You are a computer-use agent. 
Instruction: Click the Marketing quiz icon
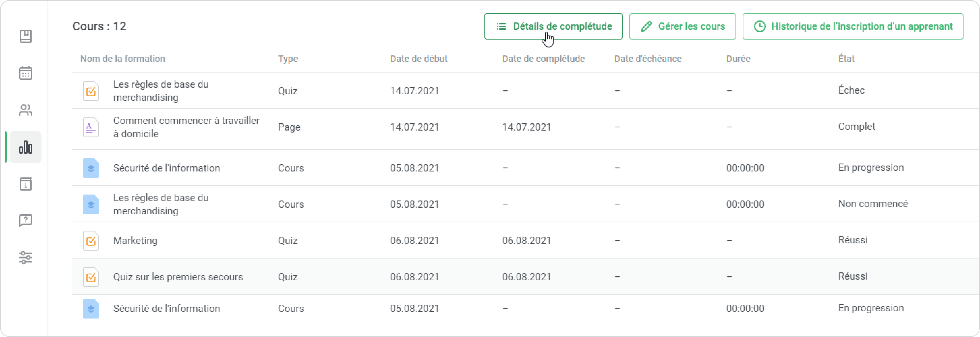91,241
